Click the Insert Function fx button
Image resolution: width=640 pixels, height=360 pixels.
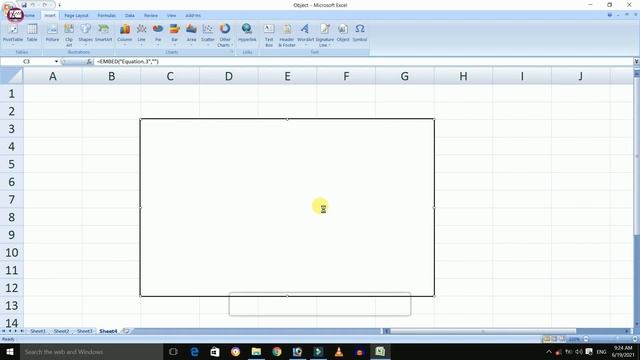click(x=89, y=62)
